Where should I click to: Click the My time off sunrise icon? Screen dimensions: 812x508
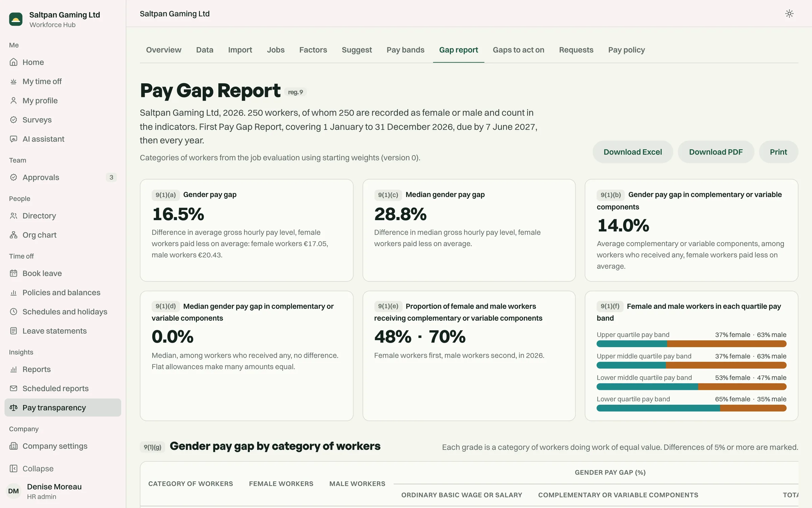click(x=14, y=81)
